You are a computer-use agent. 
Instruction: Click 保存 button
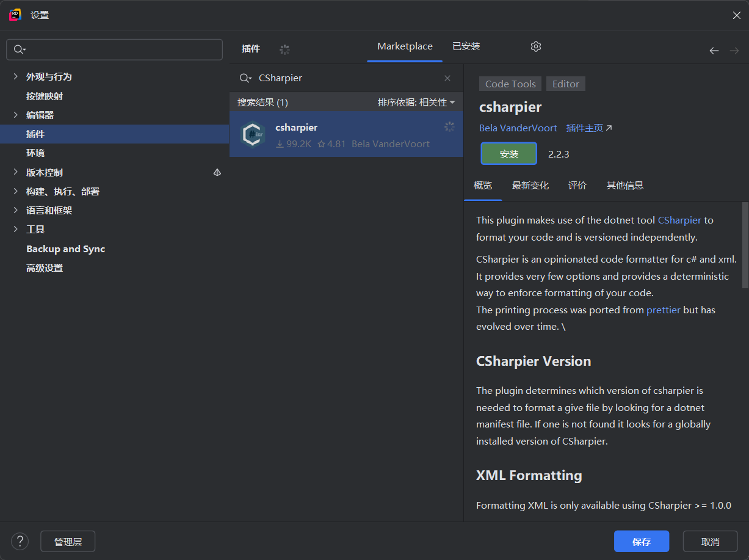coord(642,542)
